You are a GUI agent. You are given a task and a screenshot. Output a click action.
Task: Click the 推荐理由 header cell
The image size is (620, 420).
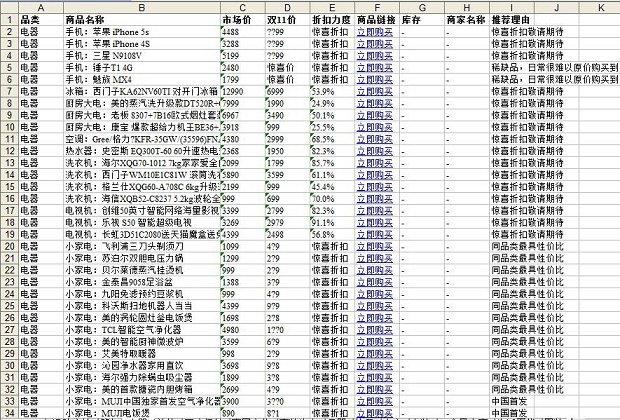point(512,20)
